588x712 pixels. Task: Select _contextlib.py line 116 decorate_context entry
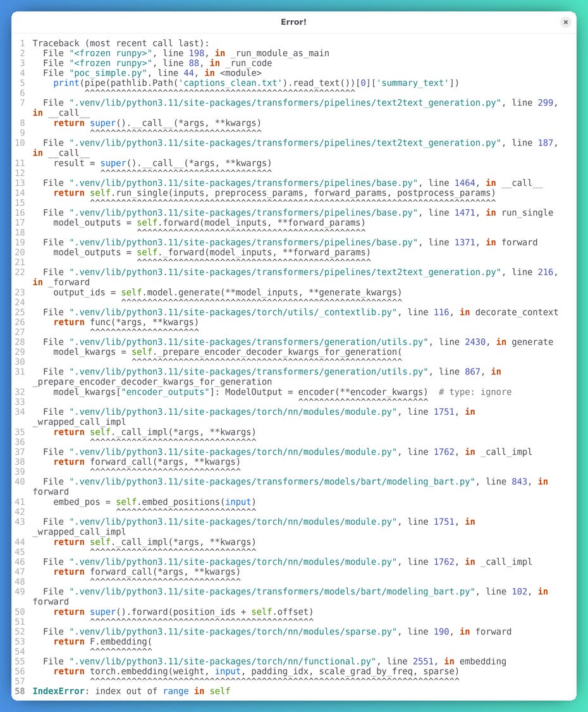tap(300, 312)
